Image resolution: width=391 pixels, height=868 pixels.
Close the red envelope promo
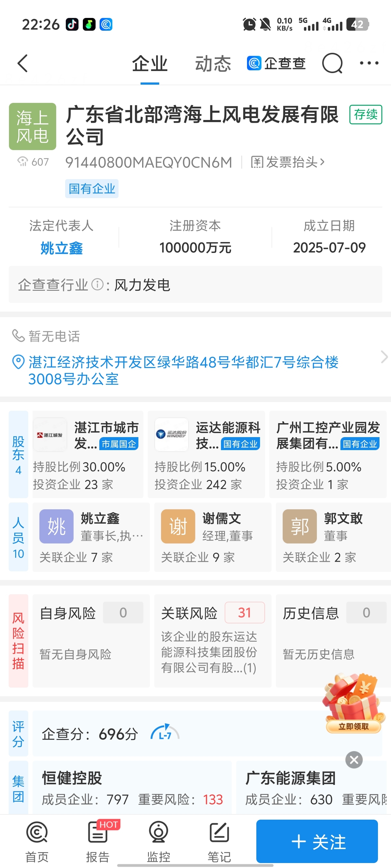tap(354, 760)
